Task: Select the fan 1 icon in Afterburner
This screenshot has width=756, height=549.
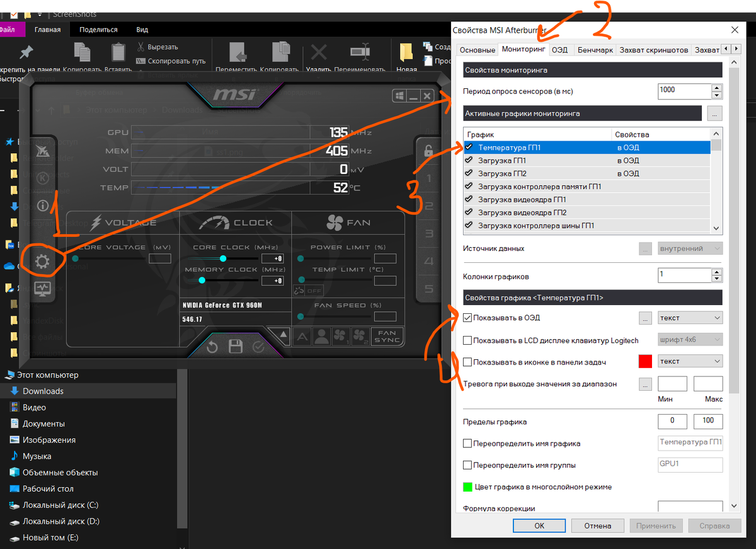Action: [x=341, y=337]
